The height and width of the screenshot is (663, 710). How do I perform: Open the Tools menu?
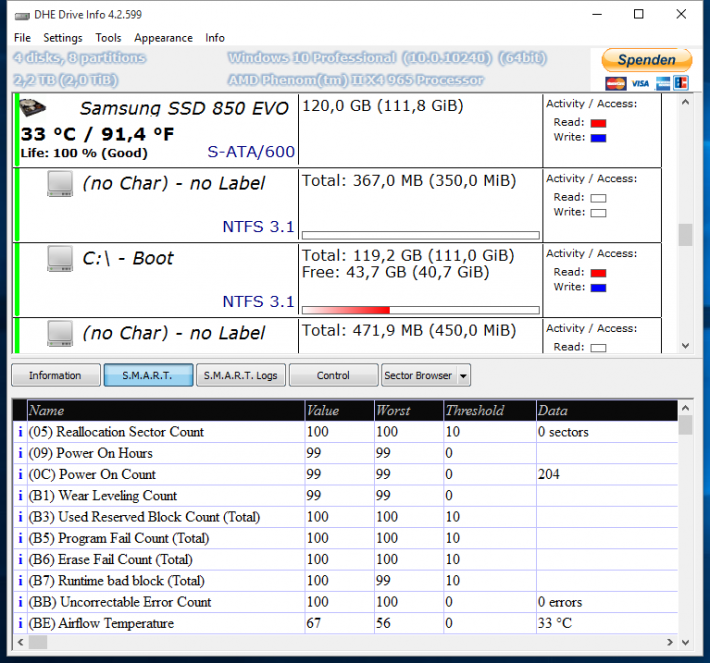click(108, 38)
